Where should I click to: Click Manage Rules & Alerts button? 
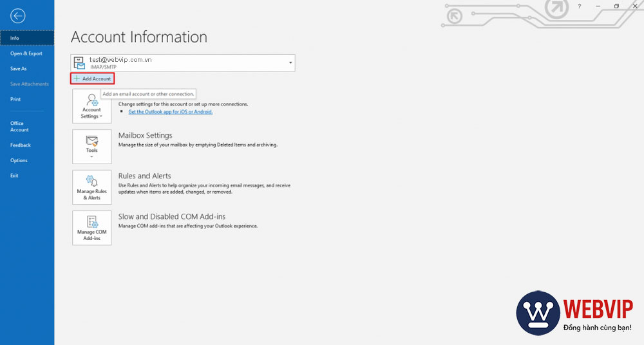click(x=92, y=187)
